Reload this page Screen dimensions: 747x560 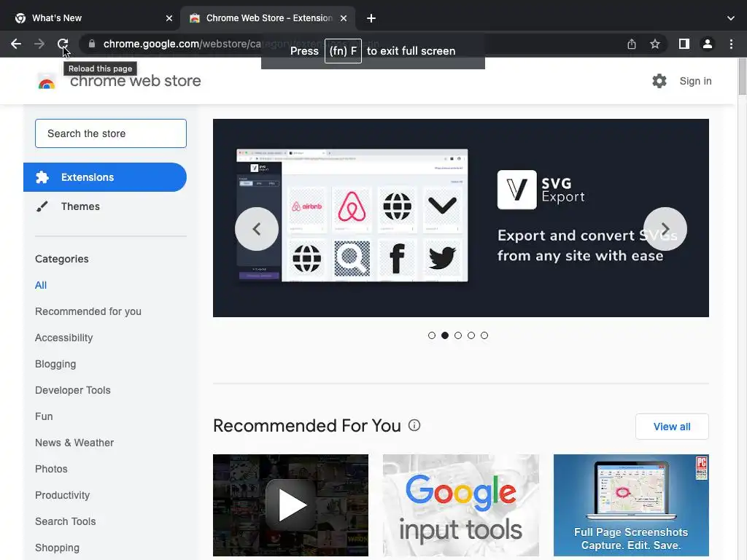[63, 44]
